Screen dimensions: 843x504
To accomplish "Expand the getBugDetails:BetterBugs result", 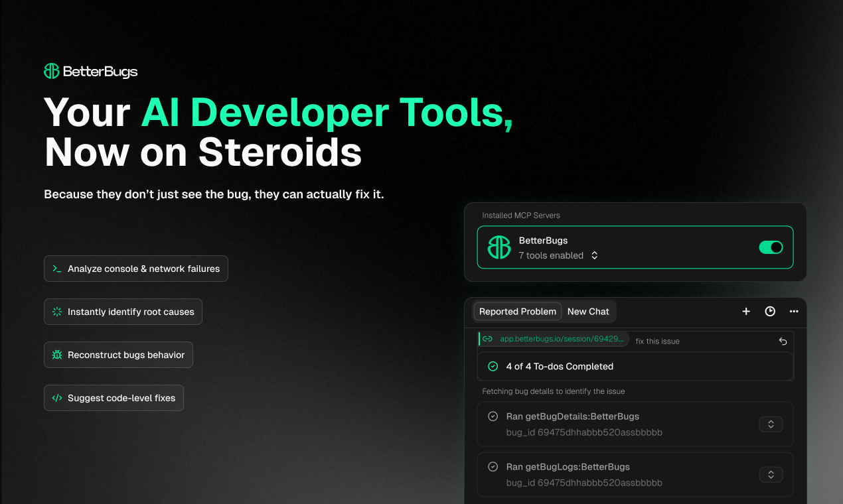I will click(x=771, y=424).
